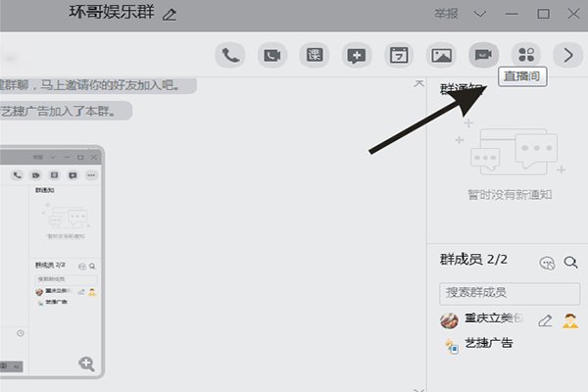Start a voice call with the phone icon
Image resolution: width=588 pixels, height=392 pixels.
click(x=230, y=55)
